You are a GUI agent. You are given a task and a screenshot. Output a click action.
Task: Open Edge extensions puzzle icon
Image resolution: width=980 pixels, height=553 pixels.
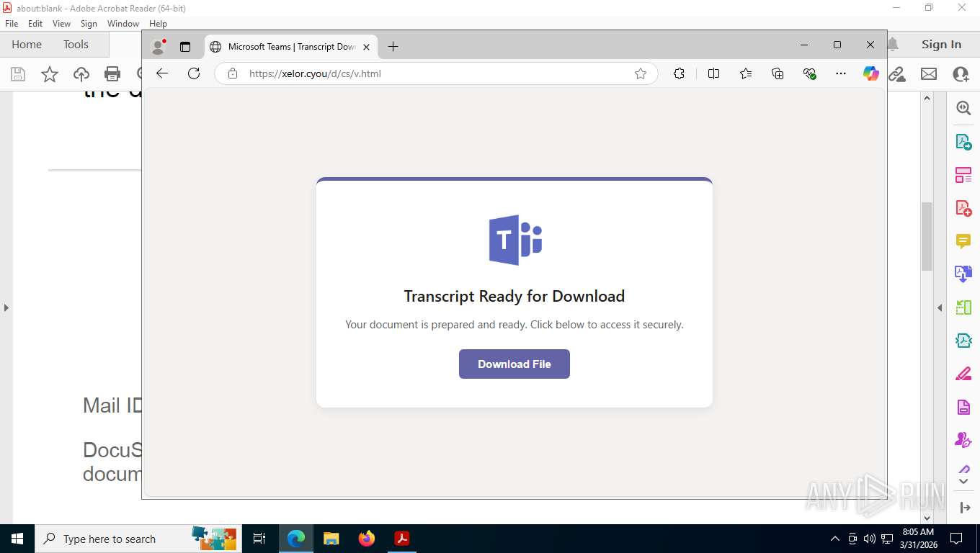(x=679, y=73)
